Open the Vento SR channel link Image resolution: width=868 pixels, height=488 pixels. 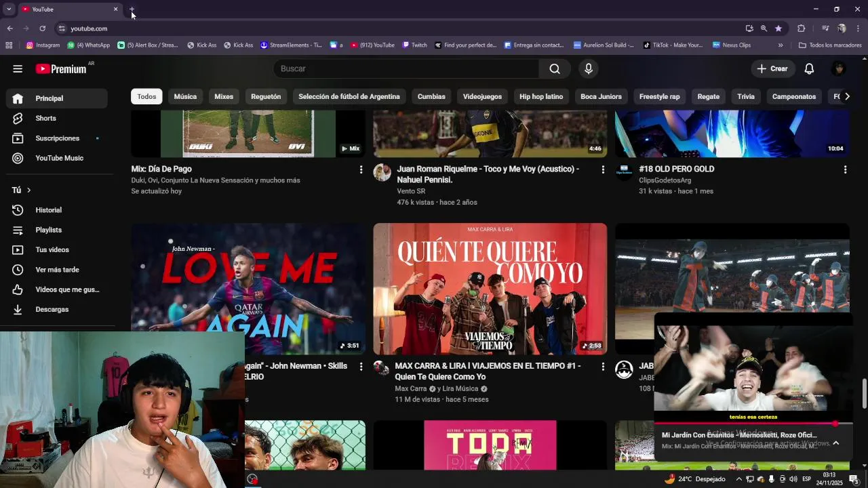(x=411, y=191)
